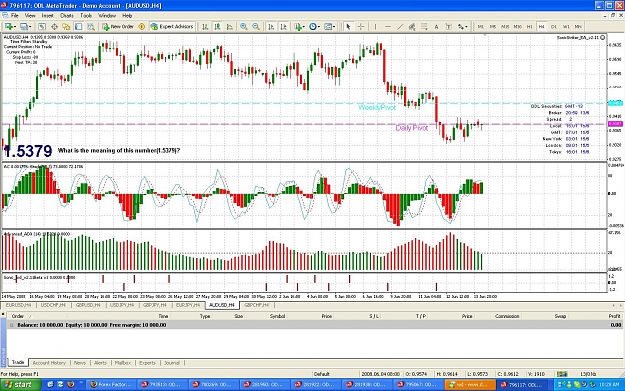The image size is (625, 391).
Task: Switch timeframe to M5
Action: [493, 27]
